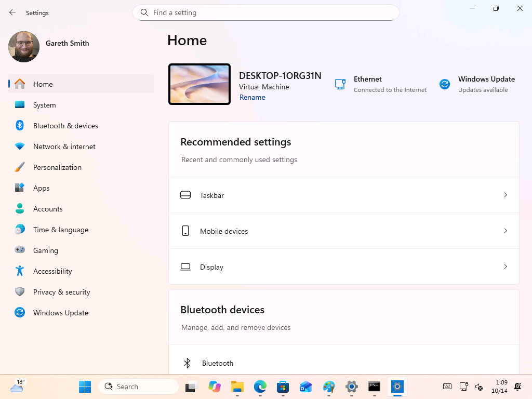Open Mobile devices recommended setting
Image resolution: width=532 pixels, height=399 pixels.
pos(344,231)
